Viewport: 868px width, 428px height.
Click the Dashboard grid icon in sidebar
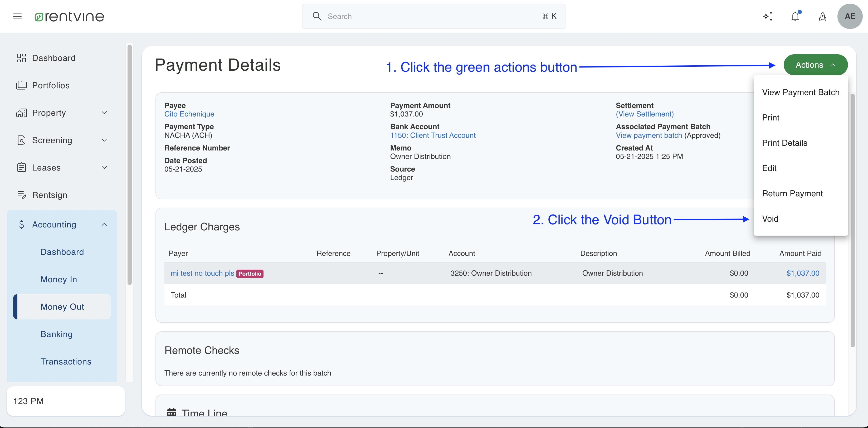point(22,58)
